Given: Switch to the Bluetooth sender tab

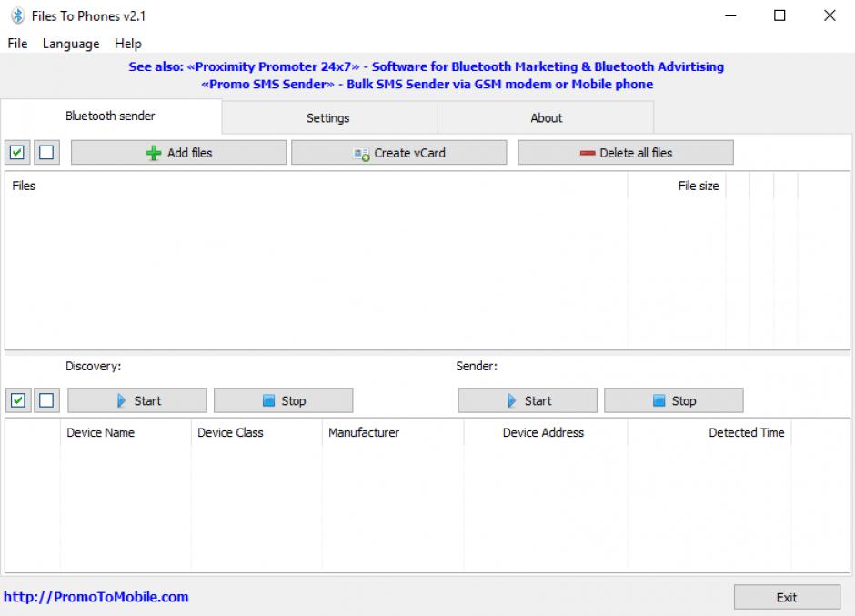Looking at the screenshot, I should [x=111, y=116].
